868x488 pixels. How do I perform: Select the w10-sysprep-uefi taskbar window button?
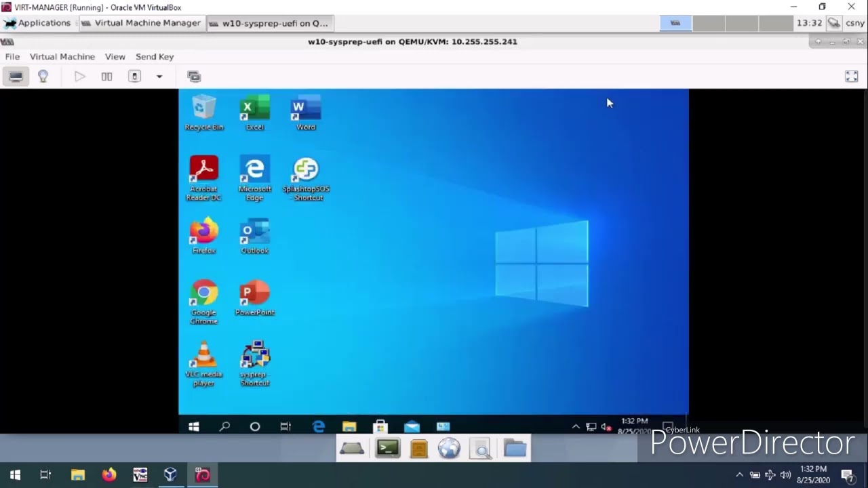pyautogui.click(x=269, y=23)
